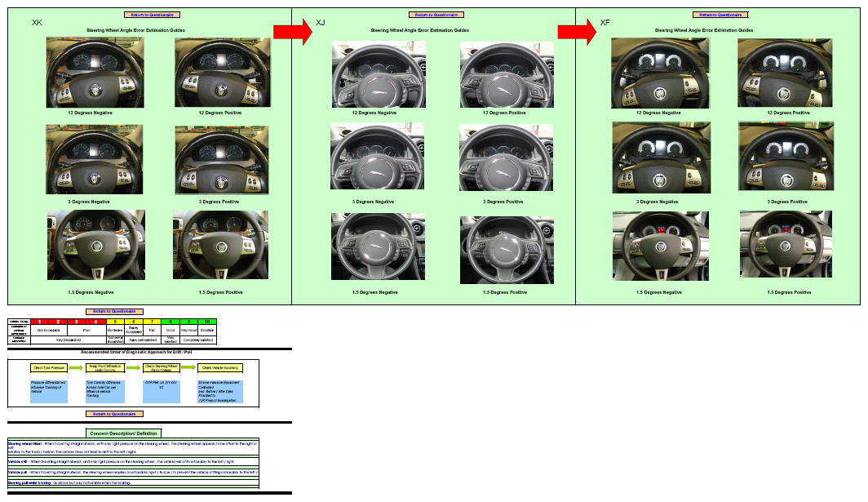Click the Swap Front Wheels step box
Screen dimensions: 868x502
tap(105, 367)
